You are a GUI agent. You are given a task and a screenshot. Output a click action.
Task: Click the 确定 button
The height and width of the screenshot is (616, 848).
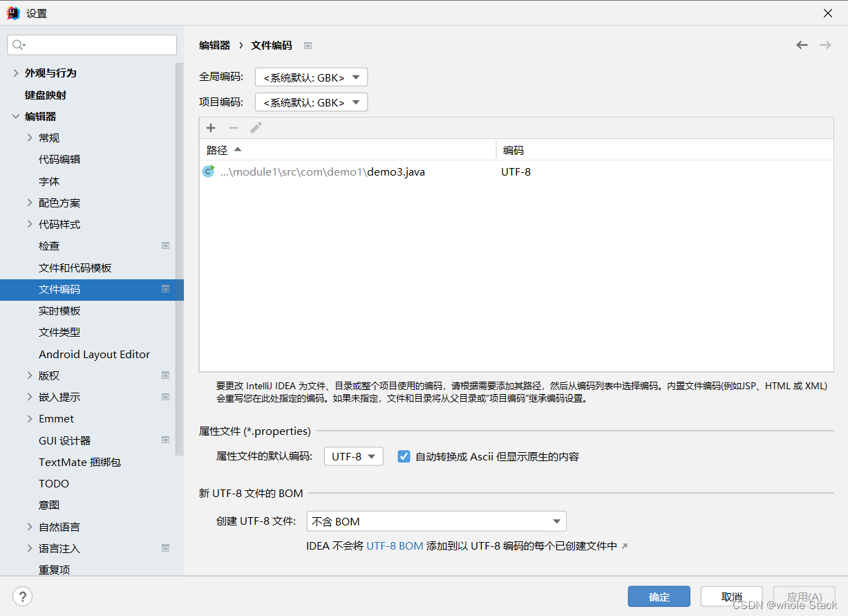(x=659, y=597)
